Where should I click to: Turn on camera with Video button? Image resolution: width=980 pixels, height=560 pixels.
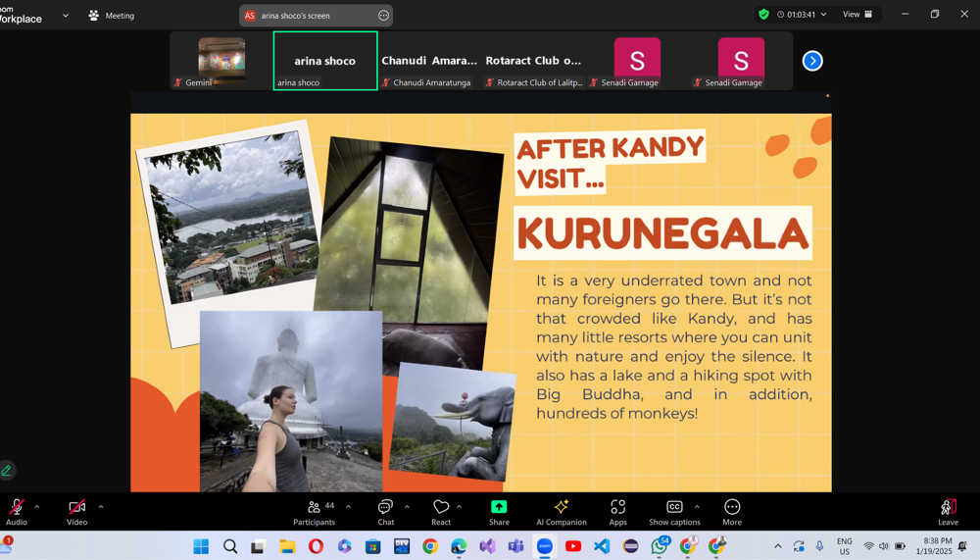[76, 511]
